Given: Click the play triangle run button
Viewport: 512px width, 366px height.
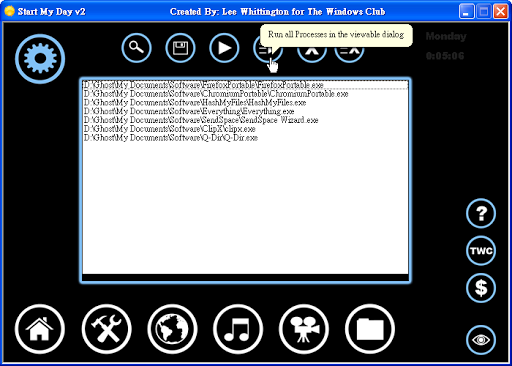Looking at the screenshot, I should click(224, 48).
